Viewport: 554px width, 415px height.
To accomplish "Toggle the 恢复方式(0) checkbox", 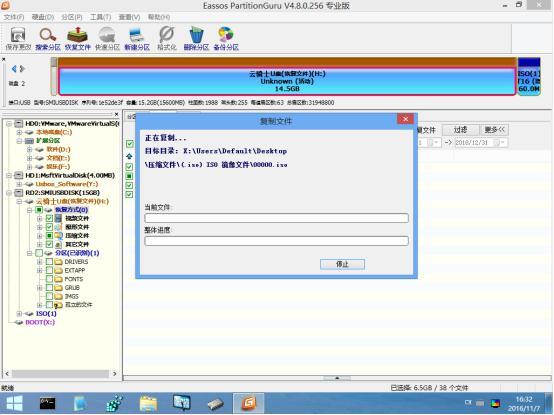I will click(39, 210).
